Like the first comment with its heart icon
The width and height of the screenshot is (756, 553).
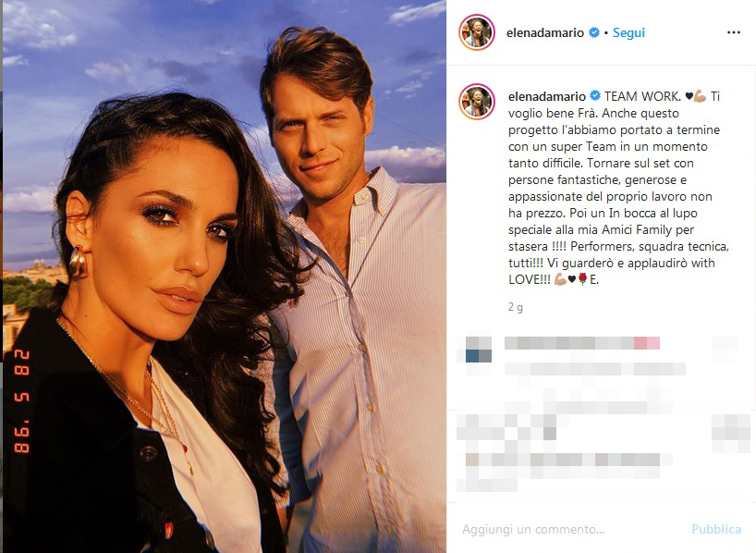point(725,350)
